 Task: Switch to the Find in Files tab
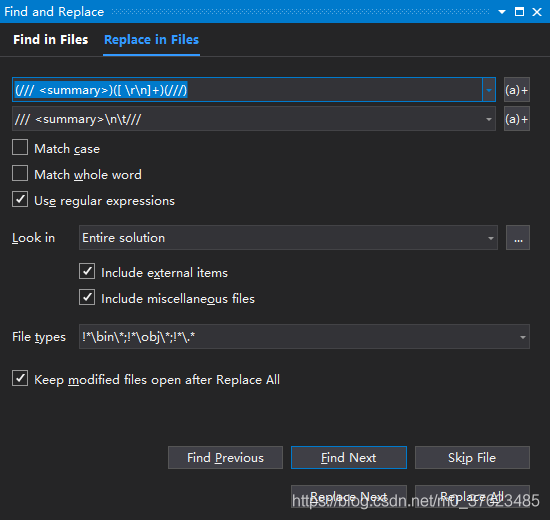point(51,40)
